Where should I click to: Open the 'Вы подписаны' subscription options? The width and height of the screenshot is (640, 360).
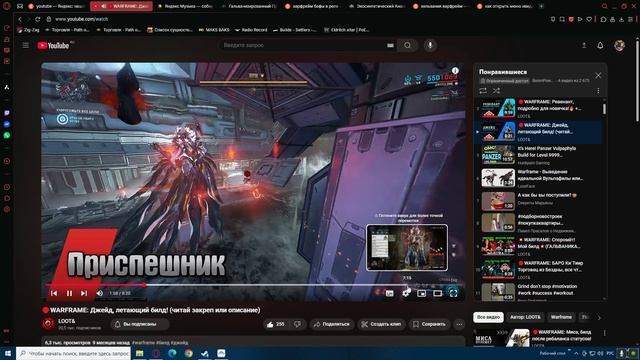pos(140,324)
